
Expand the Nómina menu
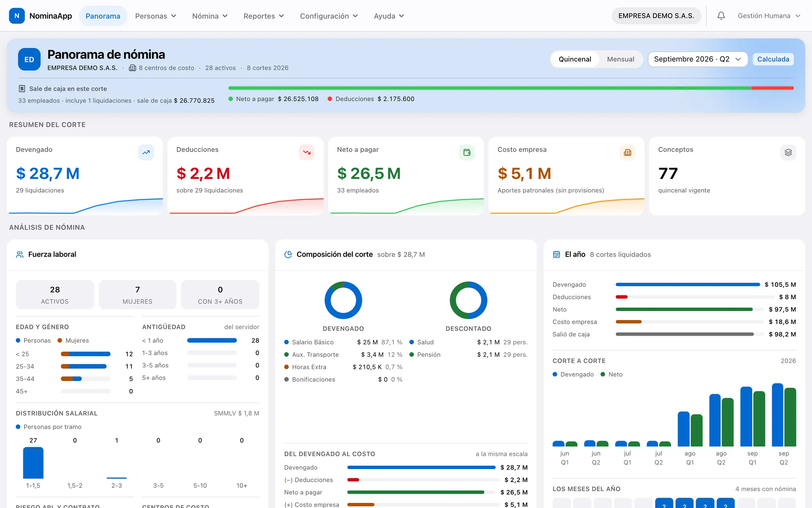[210, 16]
